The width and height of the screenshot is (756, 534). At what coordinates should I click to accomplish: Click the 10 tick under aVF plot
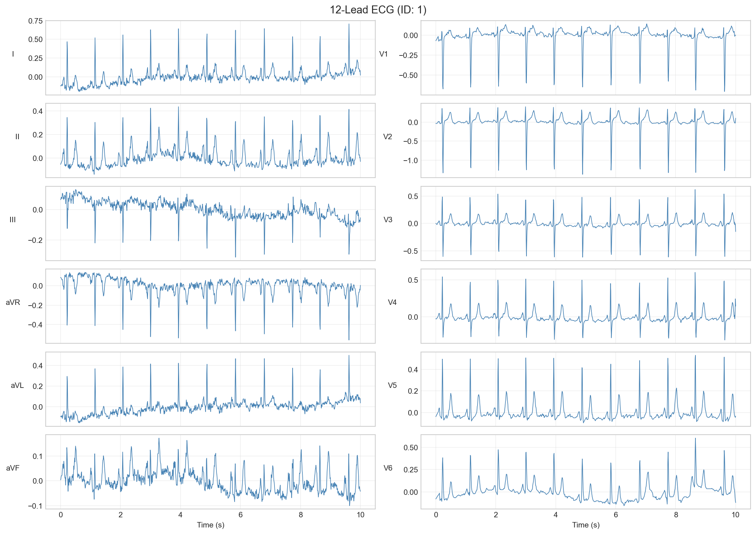(x=360, y=515)
